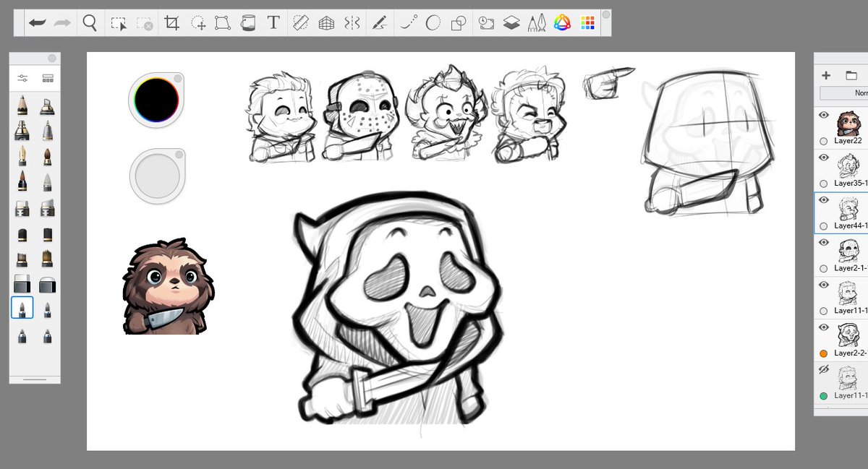
Task: Select the Zoom magnifier tool
Action: (x=90, y=23)
